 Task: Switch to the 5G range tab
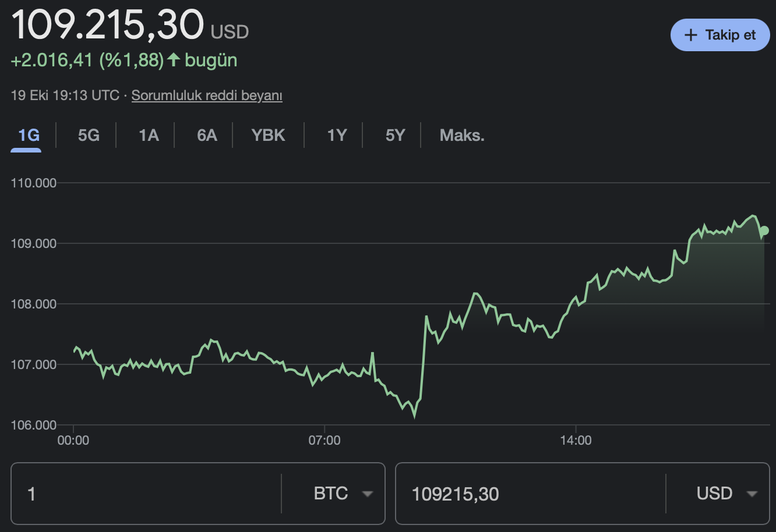tap(89, 136)
